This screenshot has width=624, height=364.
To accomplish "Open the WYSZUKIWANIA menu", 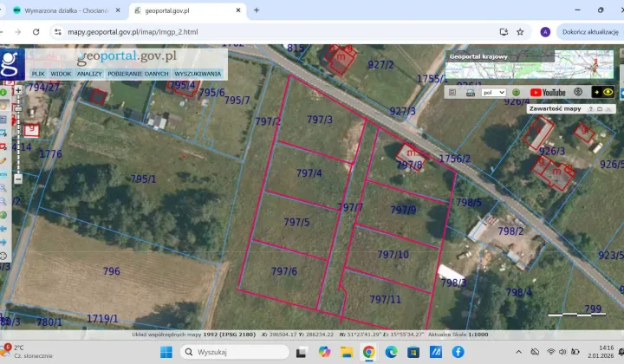I will [x=198, y=74].
